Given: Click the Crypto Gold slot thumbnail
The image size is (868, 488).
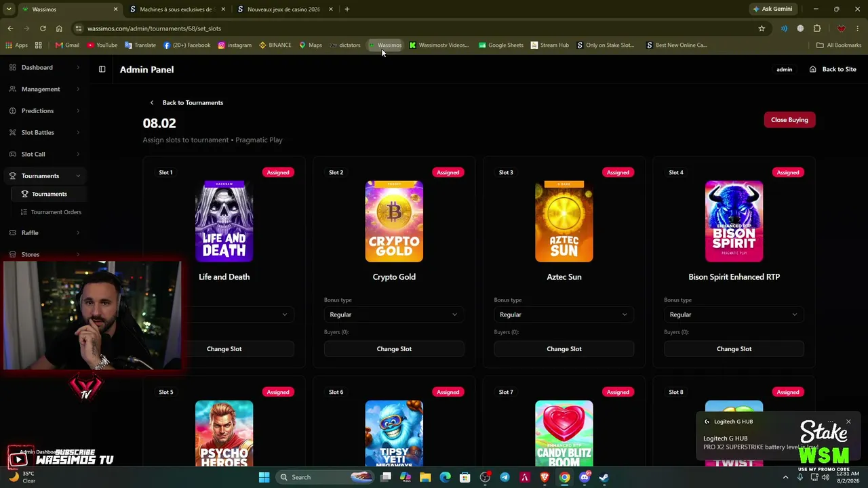Looking at the screenshot, I should pyautogui.click(x=394, y=221).
